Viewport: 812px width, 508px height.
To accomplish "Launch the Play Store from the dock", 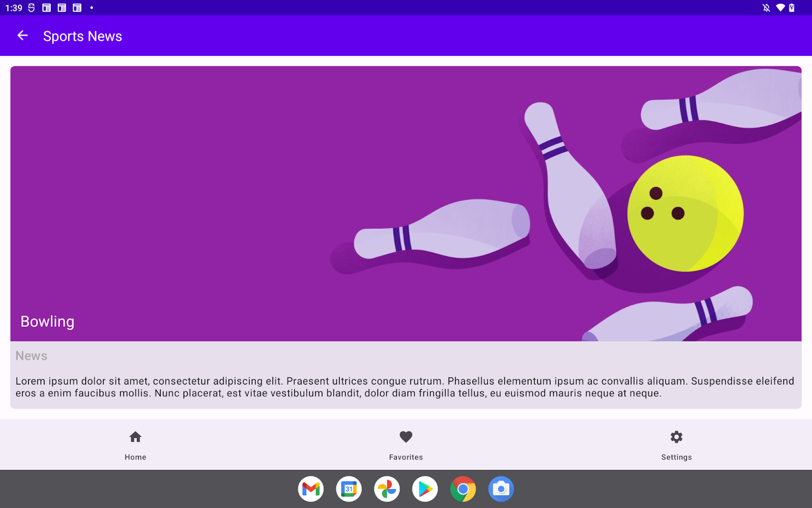I will [425, 489].
